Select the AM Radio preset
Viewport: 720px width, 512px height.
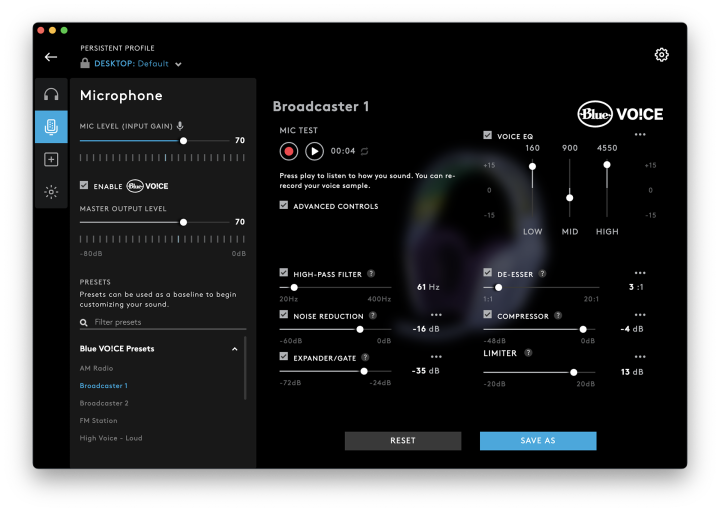(x=96, y=368)
